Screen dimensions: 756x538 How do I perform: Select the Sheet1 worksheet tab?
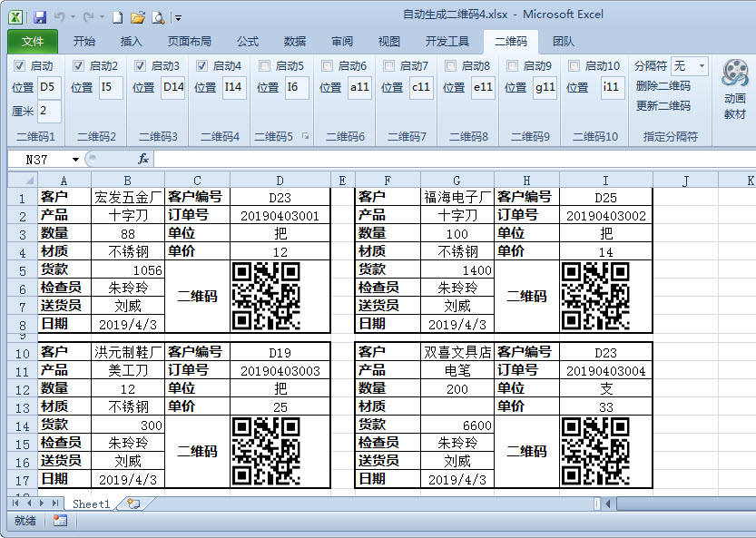point(91,504)
